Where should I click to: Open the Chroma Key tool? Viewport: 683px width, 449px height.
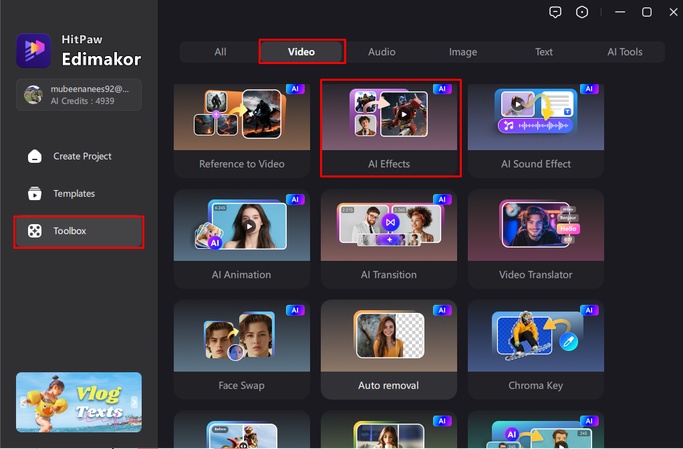pyautogui.click(x=536, y=349)
